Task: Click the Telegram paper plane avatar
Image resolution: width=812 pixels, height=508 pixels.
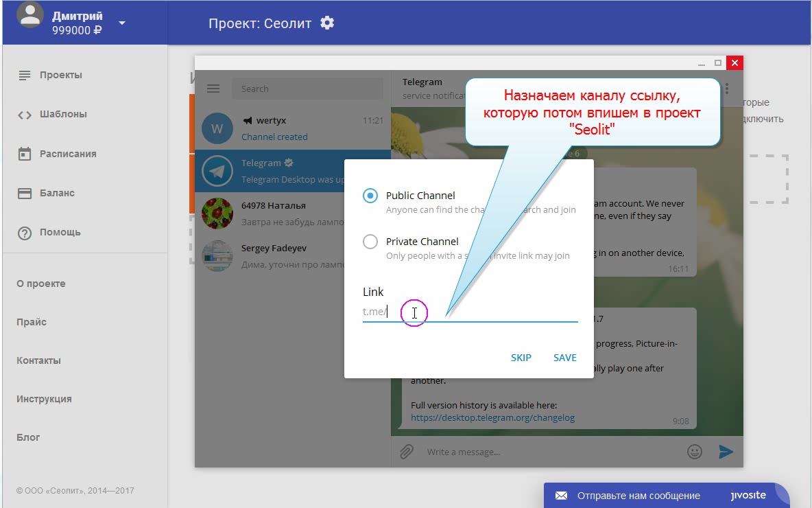Action: (x=217, y=170)
